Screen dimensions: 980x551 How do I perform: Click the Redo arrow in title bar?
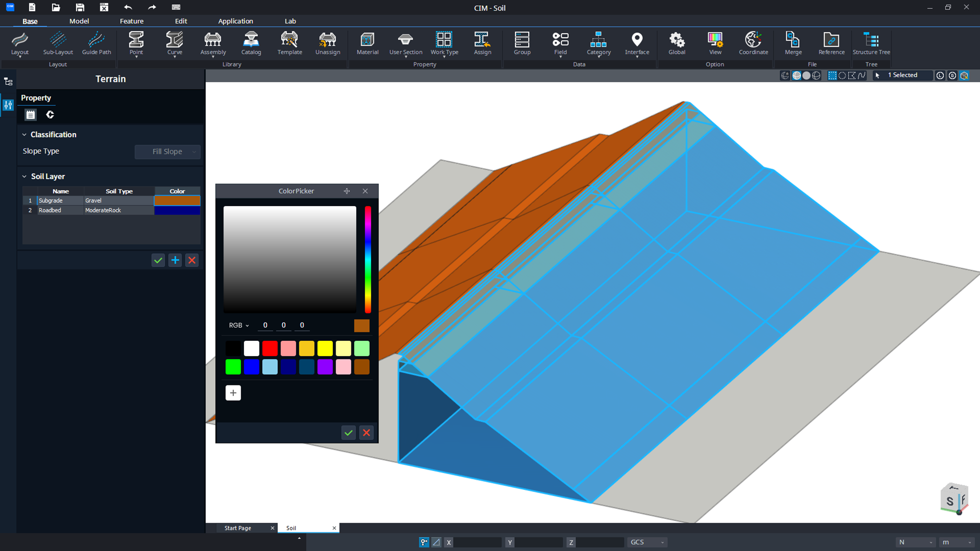[x=152, y=7]
